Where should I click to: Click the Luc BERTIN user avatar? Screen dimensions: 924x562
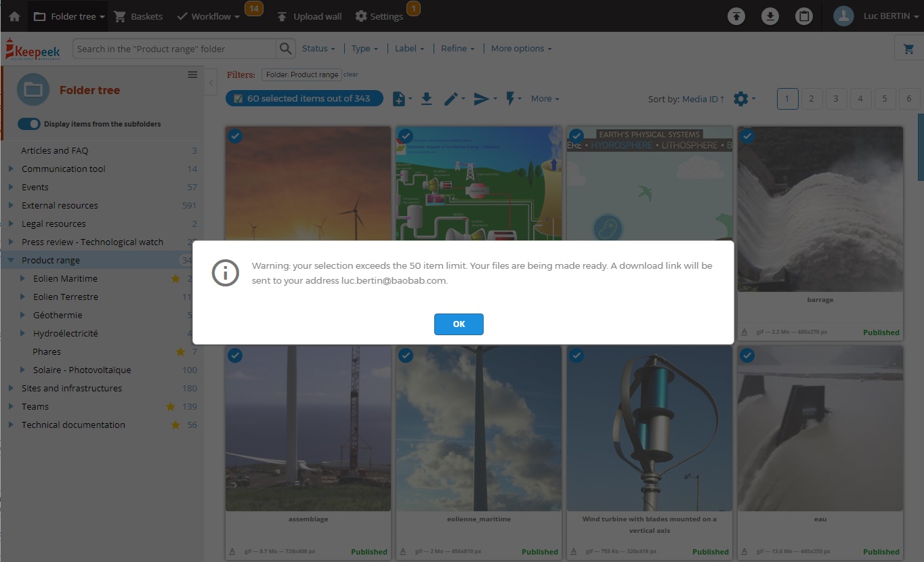843,16
